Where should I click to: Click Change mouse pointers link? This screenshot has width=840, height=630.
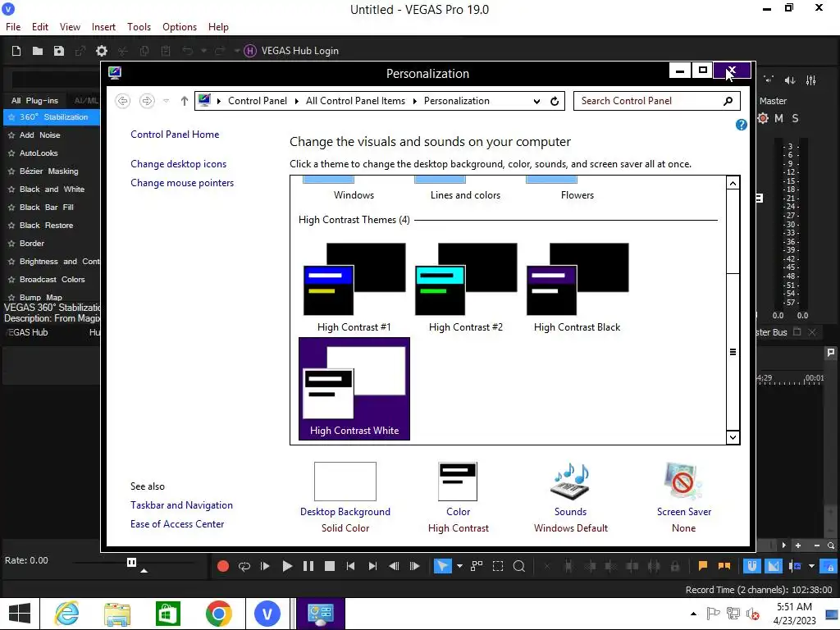pyautogui.click(x=182, y=183)
